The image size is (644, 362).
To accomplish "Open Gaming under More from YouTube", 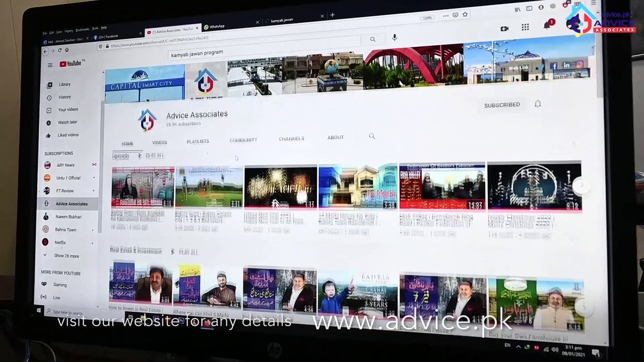I will click(x=60, y=285).
